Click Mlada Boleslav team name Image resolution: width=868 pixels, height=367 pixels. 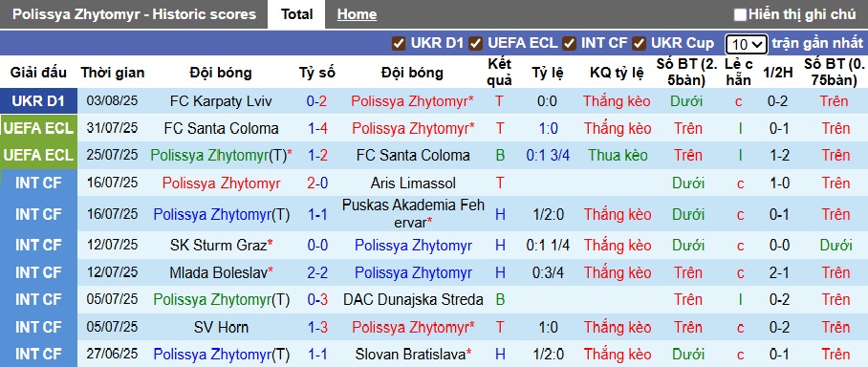[222, 272]
